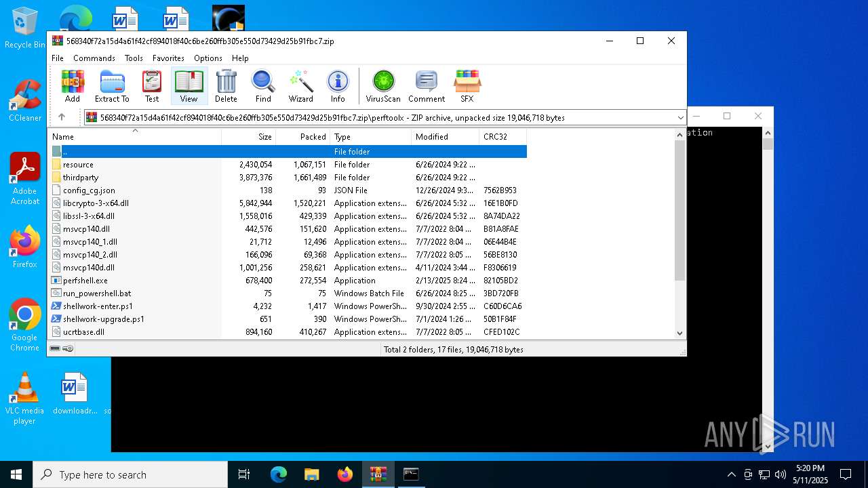Click the file list scrollbar up arrow
This screenshot has width=868, height=488.
coord(680,135)
